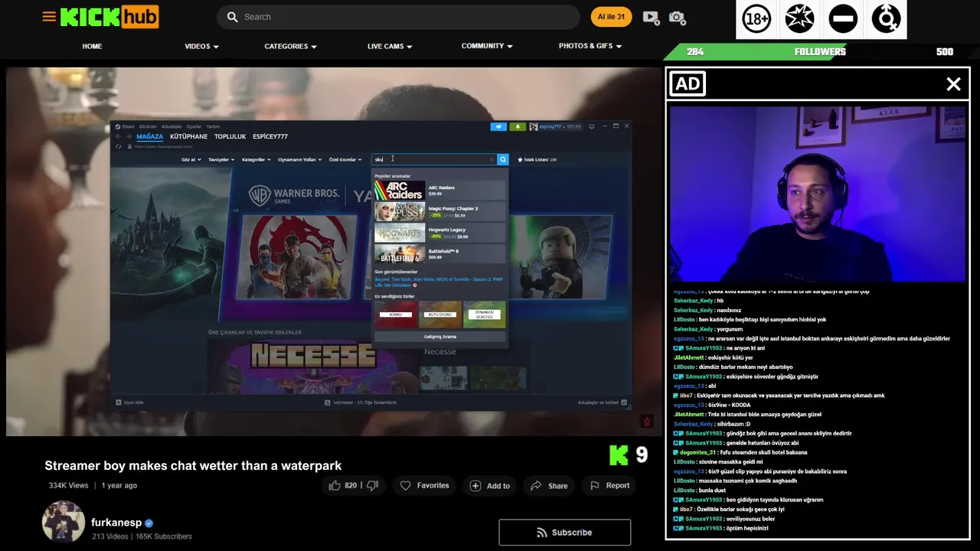
Task: Switch to Steam TOPLULUK tab
Action: pos(230,136)
